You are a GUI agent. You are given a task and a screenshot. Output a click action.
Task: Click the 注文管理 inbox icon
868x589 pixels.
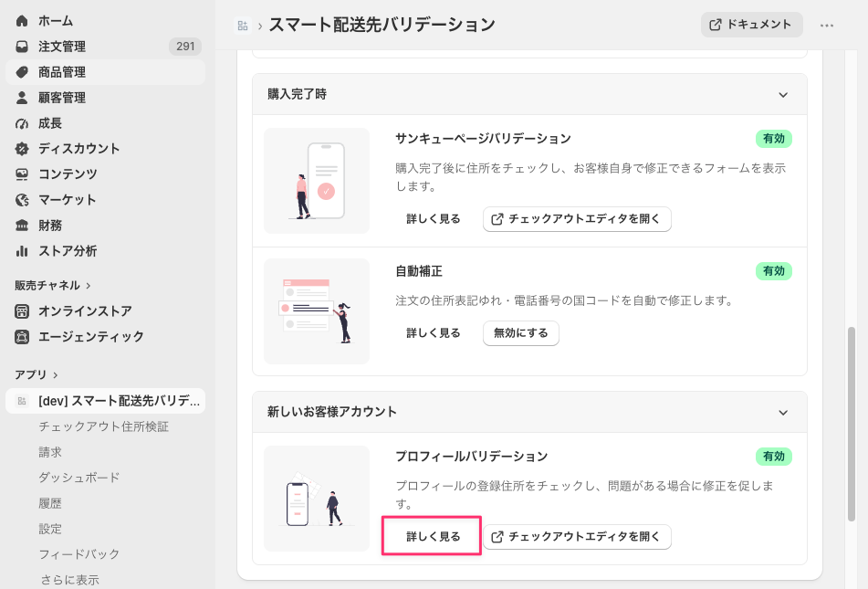(x=22, y=47)
